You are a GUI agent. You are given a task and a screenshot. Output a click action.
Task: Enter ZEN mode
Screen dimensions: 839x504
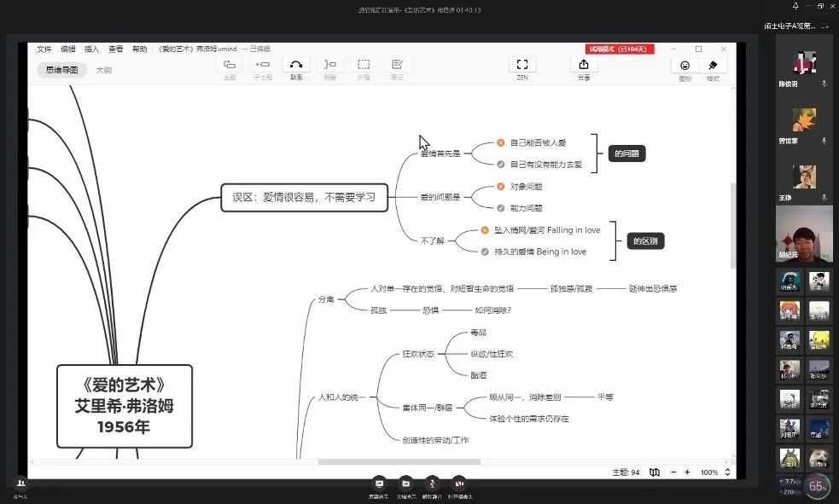point(522,66)
